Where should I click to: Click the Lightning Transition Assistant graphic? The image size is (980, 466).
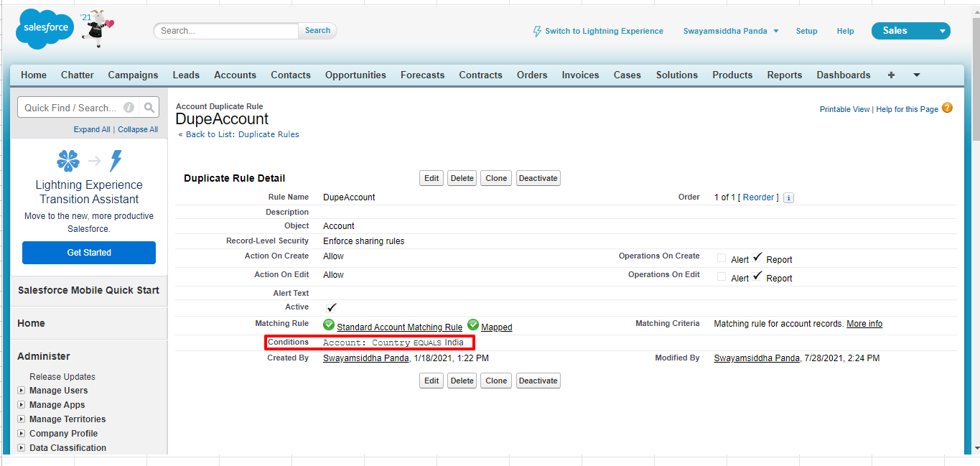click(x=89, y=159)
